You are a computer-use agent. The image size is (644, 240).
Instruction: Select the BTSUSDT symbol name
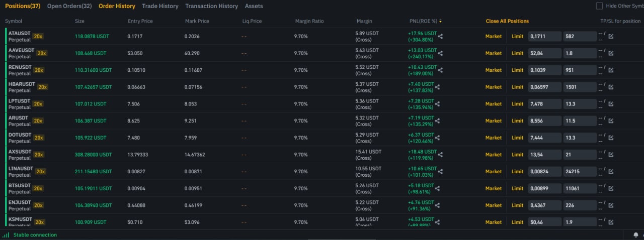[20, 185]
